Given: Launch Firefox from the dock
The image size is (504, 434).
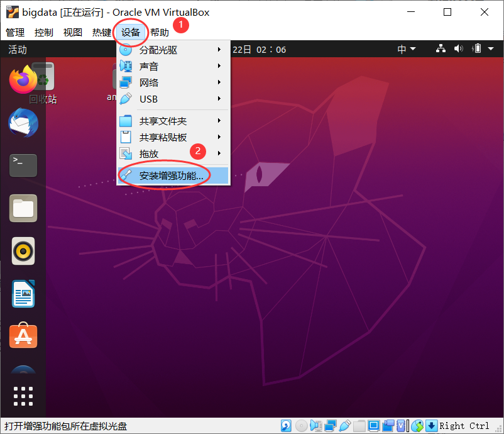Looking at the screenshot, I should pyautogui.click(x=23, y=79).
